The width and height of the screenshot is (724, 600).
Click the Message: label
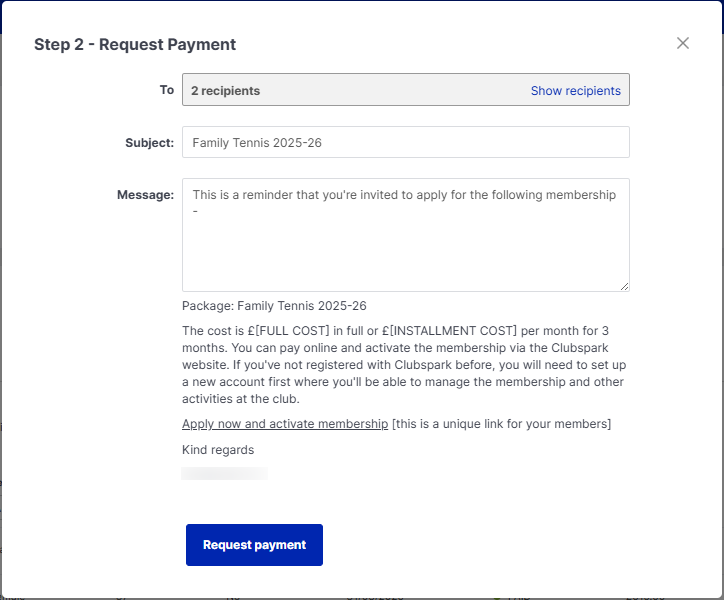(x=146, y=194)
